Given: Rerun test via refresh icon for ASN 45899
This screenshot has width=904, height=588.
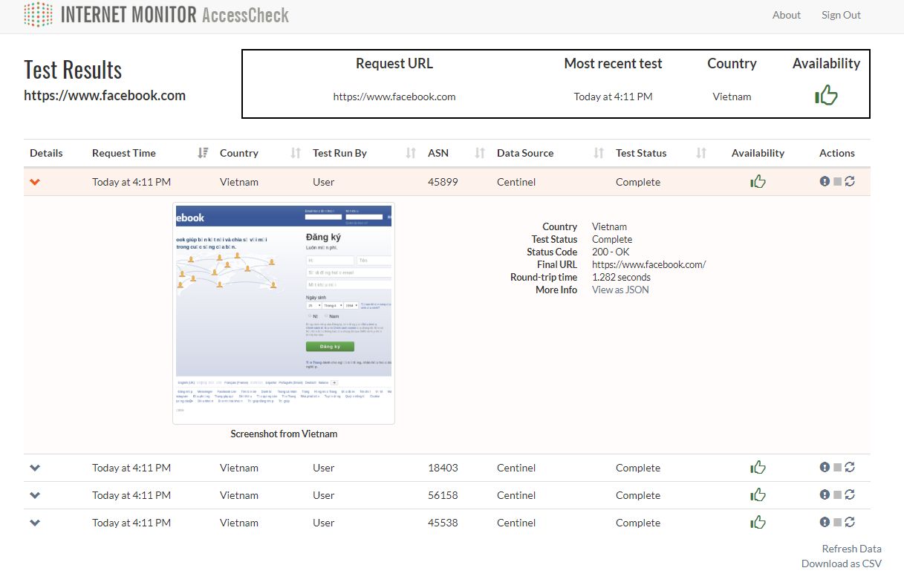Looking at the screenshot, I should tap(850, 181).
